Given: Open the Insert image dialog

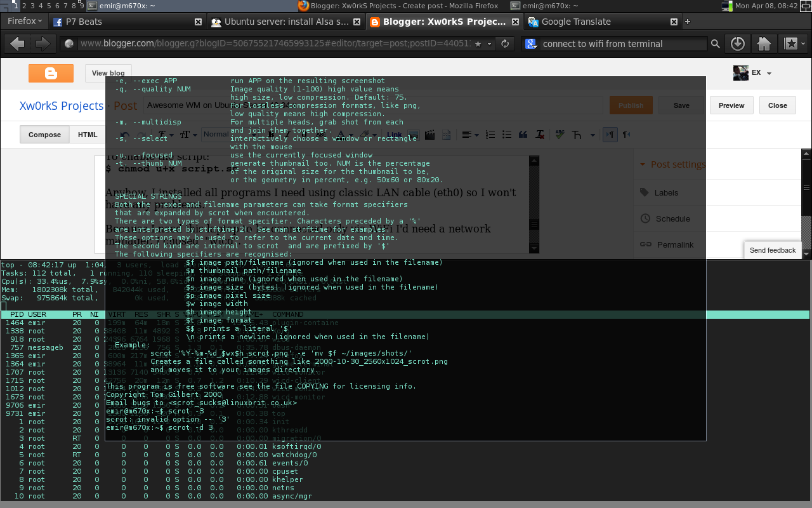Looking at the screenshot, I should click(x=413, y=135).
